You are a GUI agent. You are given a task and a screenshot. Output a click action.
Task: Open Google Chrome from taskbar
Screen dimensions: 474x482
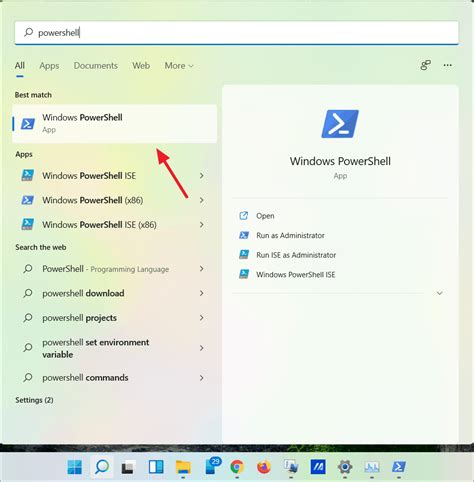[x=237, y=467]
